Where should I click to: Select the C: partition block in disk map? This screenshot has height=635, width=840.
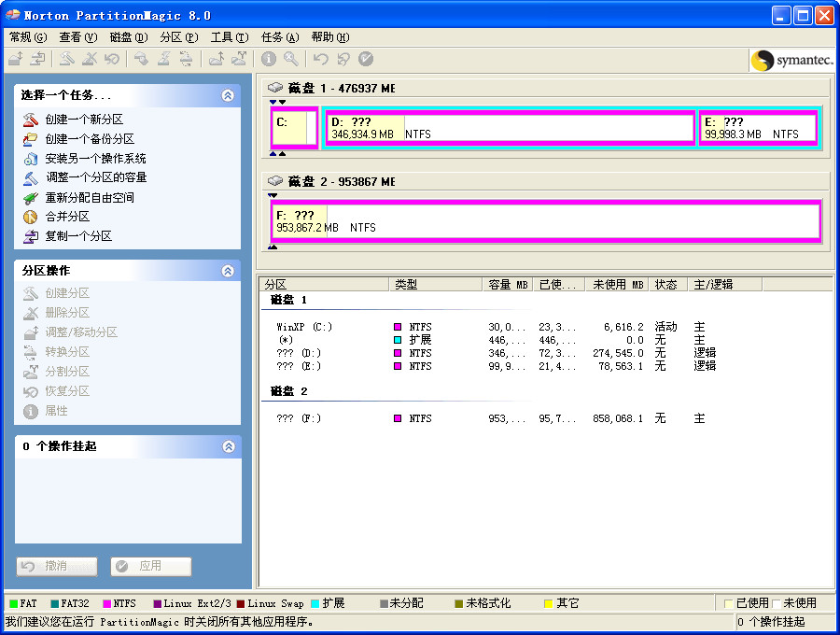294,128
